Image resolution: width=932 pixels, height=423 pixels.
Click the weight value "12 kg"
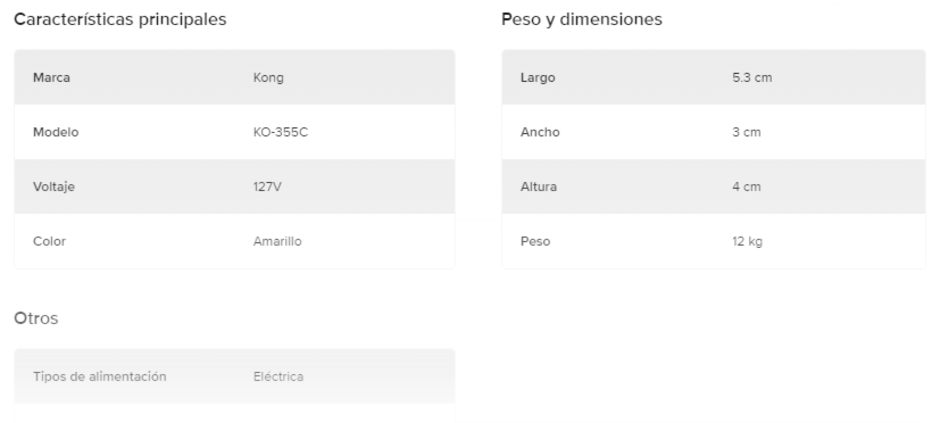747,240
